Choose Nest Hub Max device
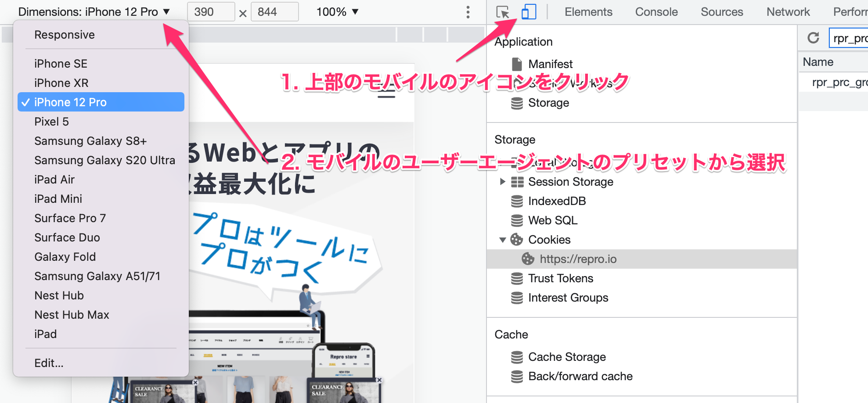Image resolution: width=868 pixels, height=403 pixels. [101, 315]
